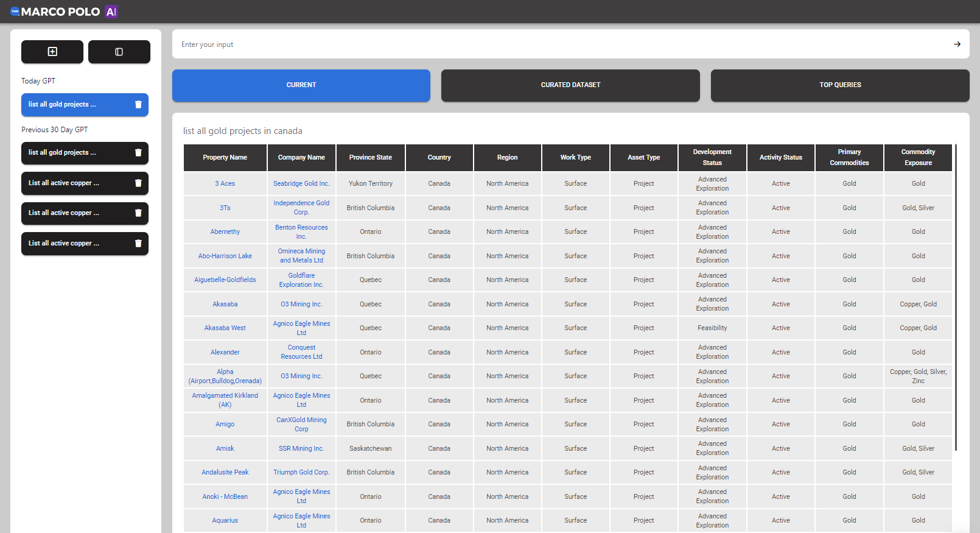Open the Andalusite Peak property link
This screenshot has height=533, width=980.
coord(225,473)
